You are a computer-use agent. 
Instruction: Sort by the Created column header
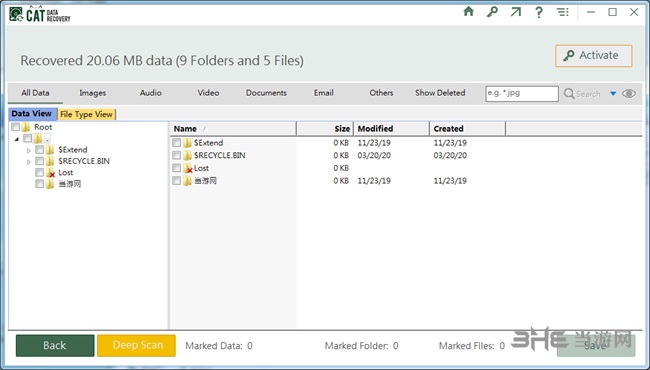(468, 128)
